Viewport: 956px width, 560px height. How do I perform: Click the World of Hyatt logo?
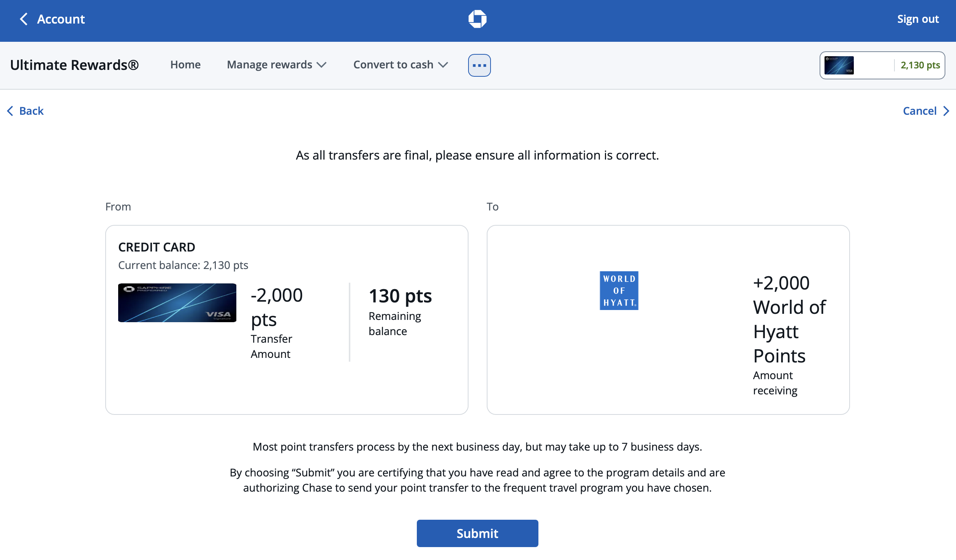coord(619,291)
